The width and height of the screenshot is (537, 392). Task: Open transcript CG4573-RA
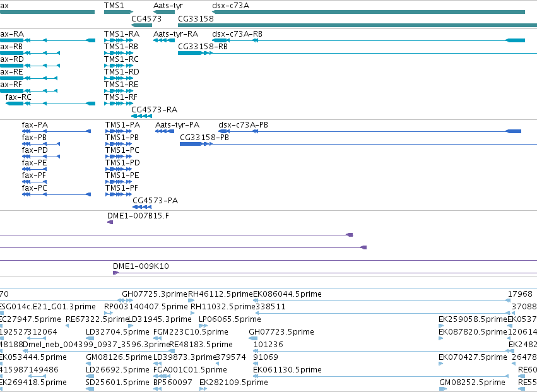point(155,110)
